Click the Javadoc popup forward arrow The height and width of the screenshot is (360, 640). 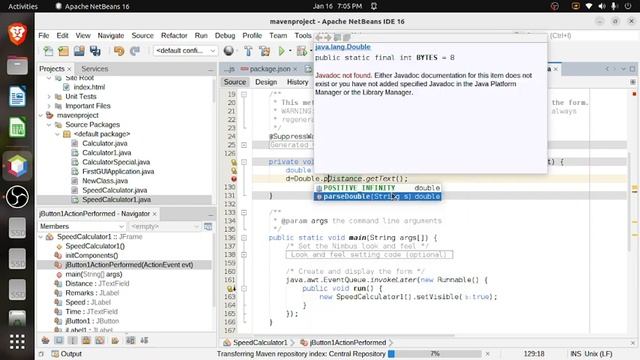[x=328, y=38]
